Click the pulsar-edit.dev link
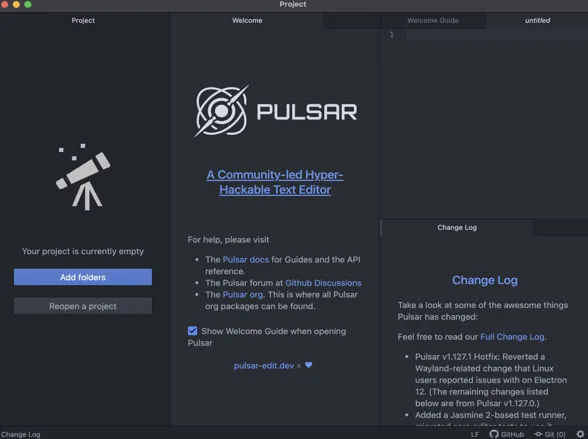The height and width of the screenshot is (439, 588). (264, 366)
